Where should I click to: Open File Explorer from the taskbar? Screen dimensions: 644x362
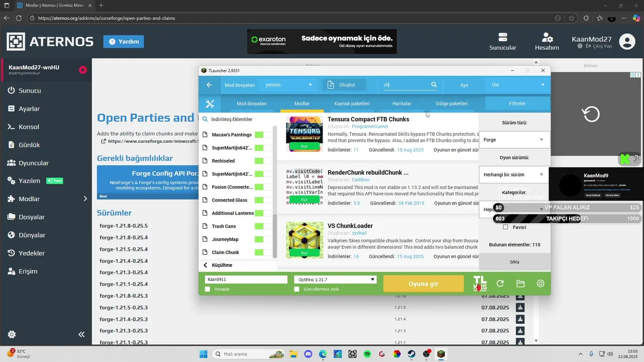tap(293, 354)
